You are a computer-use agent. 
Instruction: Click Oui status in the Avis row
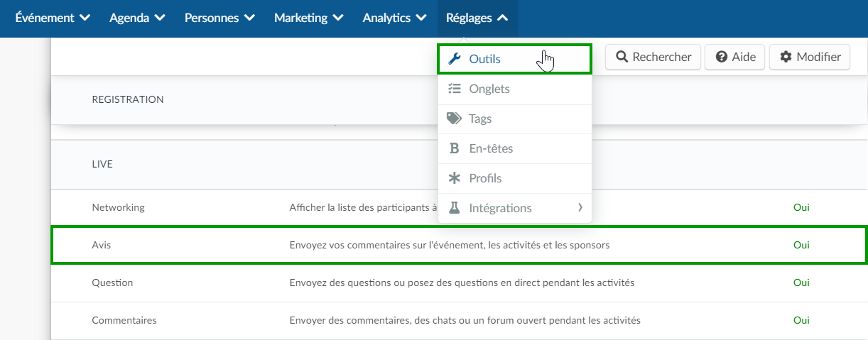(x=801, y=245)
